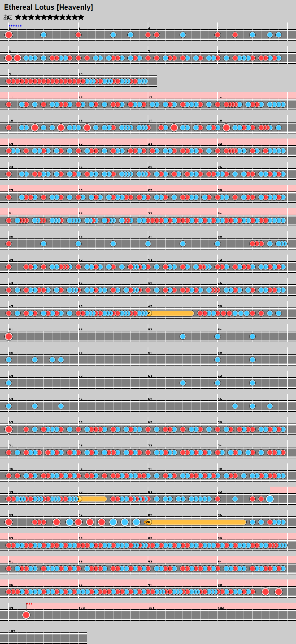This screenshot has height=644, width=296.
Task: Click the last big blue note before the 20 balloon
Action: 136,522
